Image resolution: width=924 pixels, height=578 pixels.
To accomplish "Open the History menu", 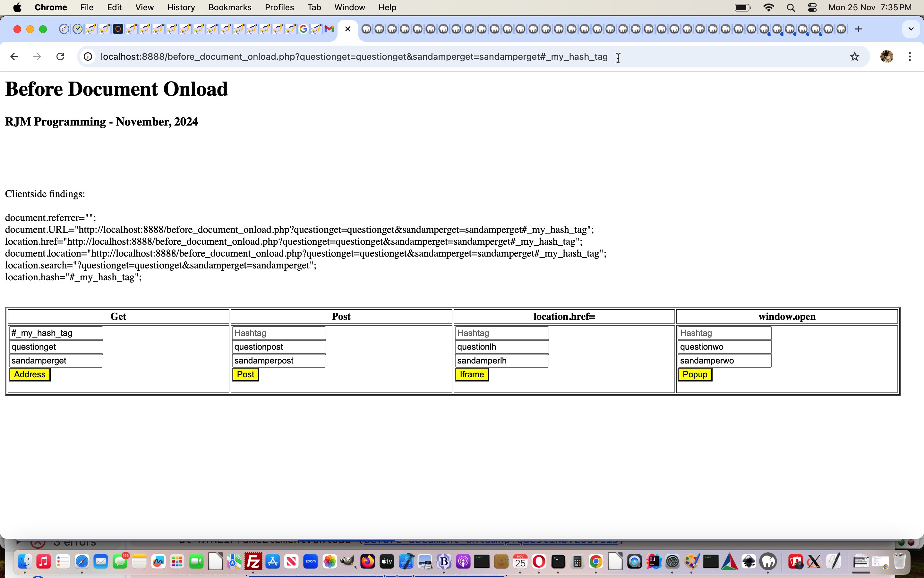I will (181, 7).
